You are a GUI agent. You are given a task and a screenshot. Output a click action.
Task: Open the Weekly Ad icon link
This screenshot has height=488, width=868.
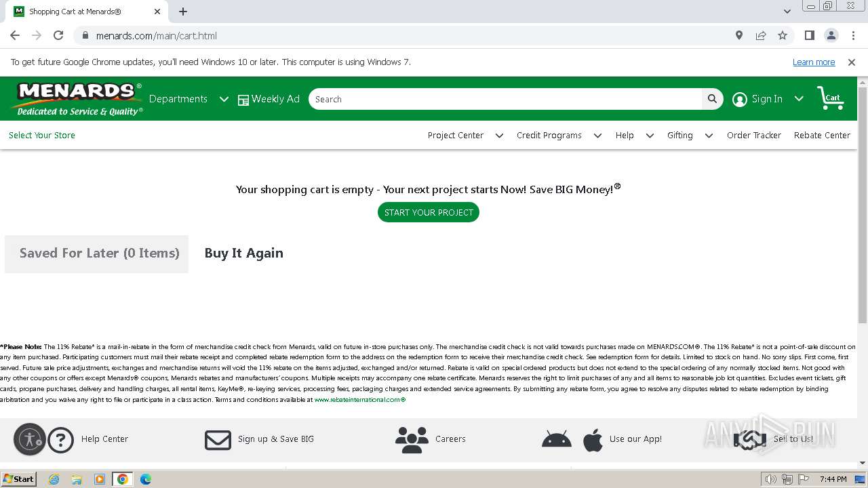243,100
